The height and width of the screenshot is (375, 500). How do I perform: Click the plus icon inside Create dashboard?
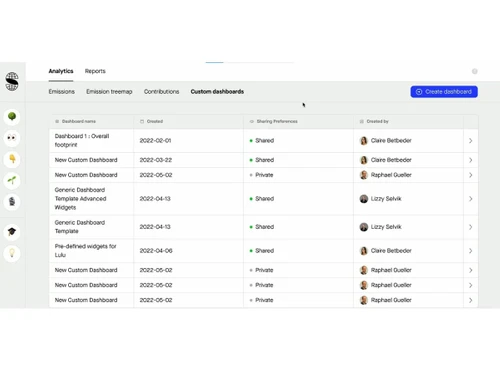click(x=419, y=92)
